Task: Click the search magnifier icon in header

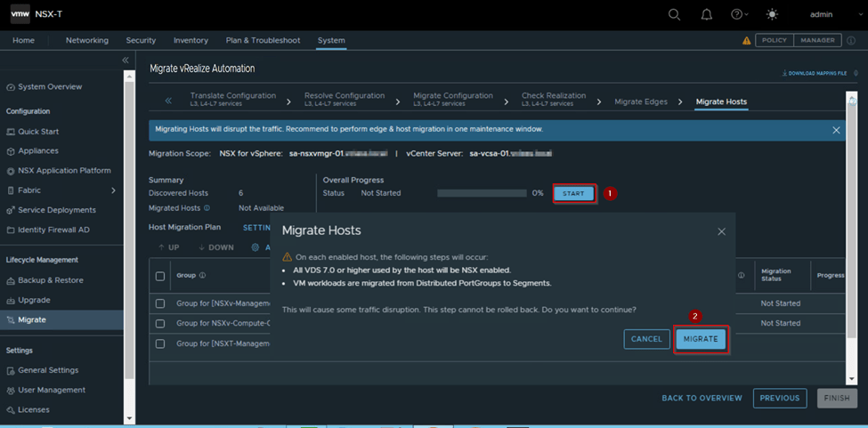Action: (x=675, y=14)
